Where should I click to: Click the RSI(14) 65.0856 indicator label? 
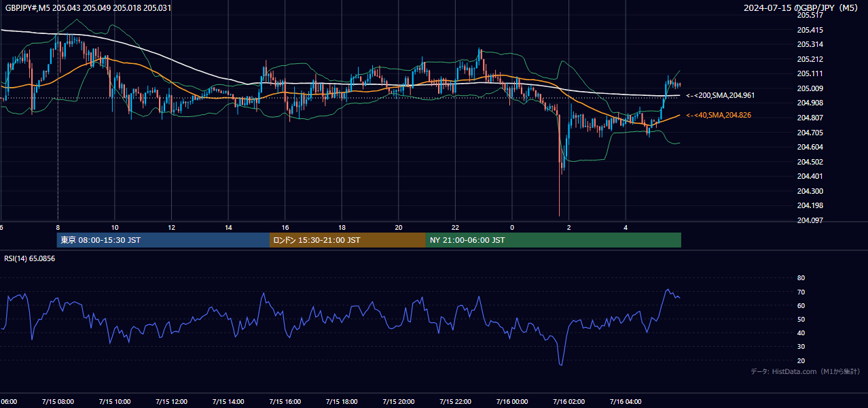tap(29, 258)
